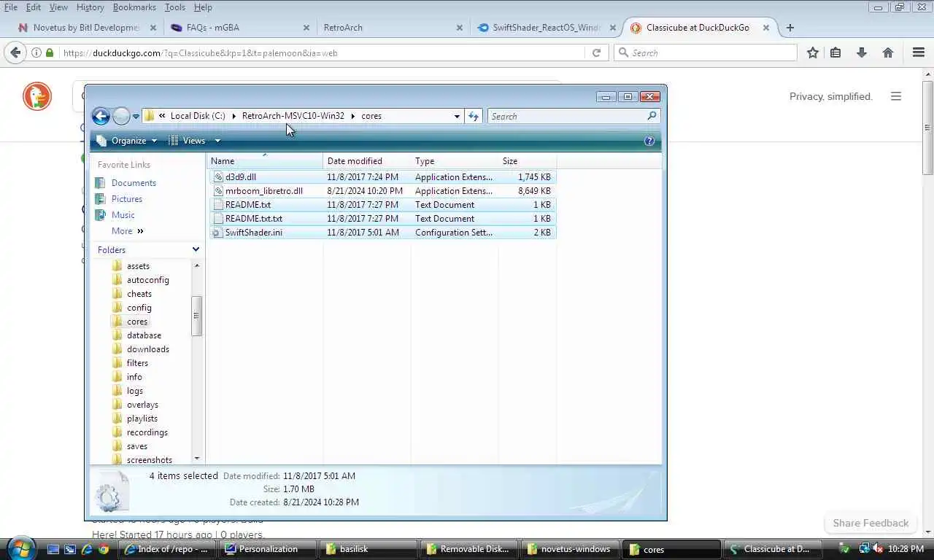The width and height of the screenshot is (934, 560).
Task: Click the browser reload button
Action: (x=596, y=52)
